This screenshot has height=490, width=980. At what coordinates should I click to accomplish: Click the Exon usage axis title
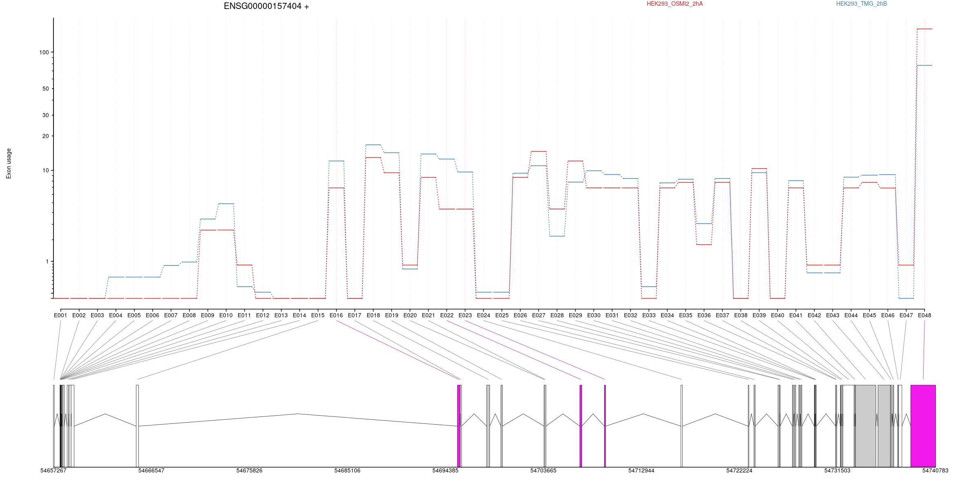coord(9,163)
